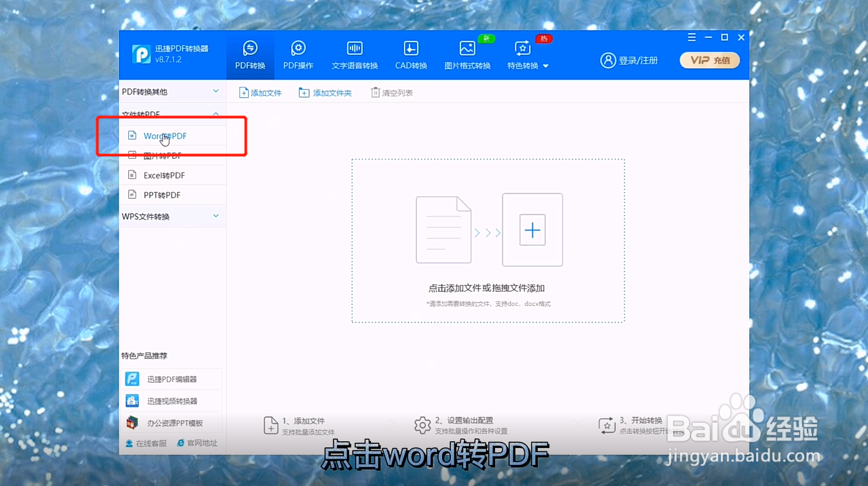Open the 特色转换 dropdown menu

click(x=528, y=55)
